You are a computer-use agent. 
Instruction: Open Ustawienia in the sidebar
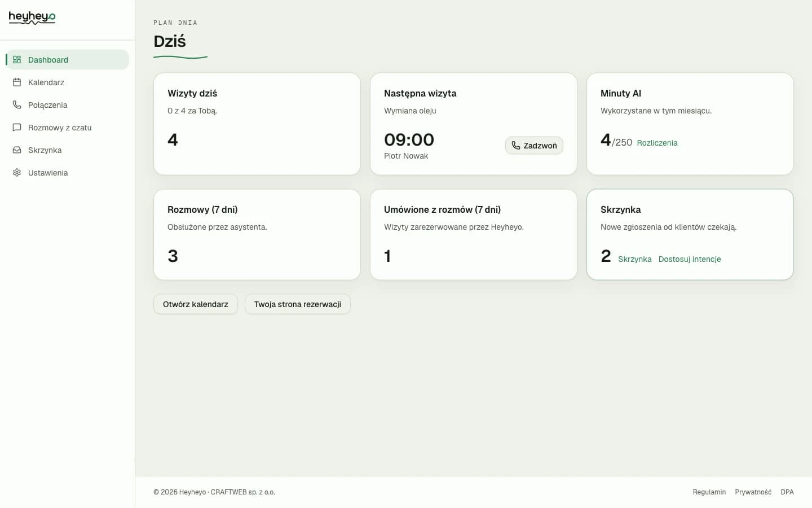(x=68, y=172)
